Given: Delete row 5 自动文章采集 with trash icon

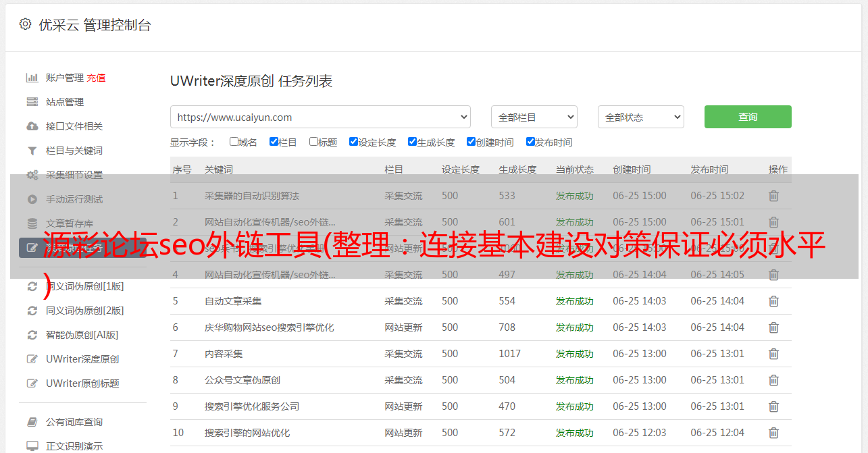Looking at the screenshot, I should pyautogui.click(x=774, y=301).
